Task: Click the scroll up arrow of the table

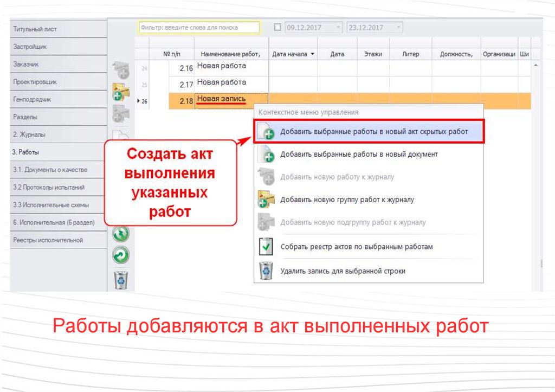Action: (537, 66)
